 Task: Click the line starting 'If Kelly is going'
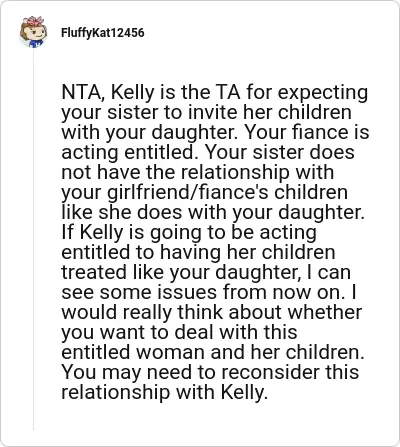pyautogui.click(x=189, y=232)
